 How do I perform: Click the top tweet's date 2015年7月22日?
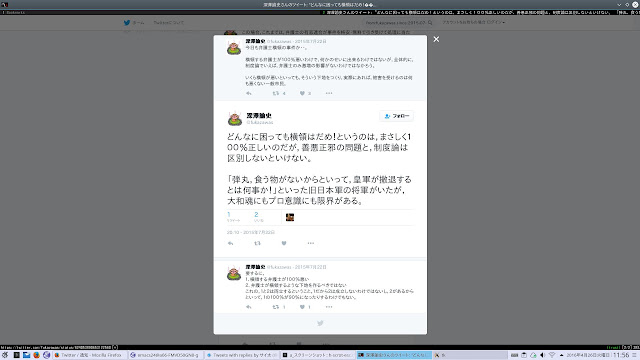(311, 41)
